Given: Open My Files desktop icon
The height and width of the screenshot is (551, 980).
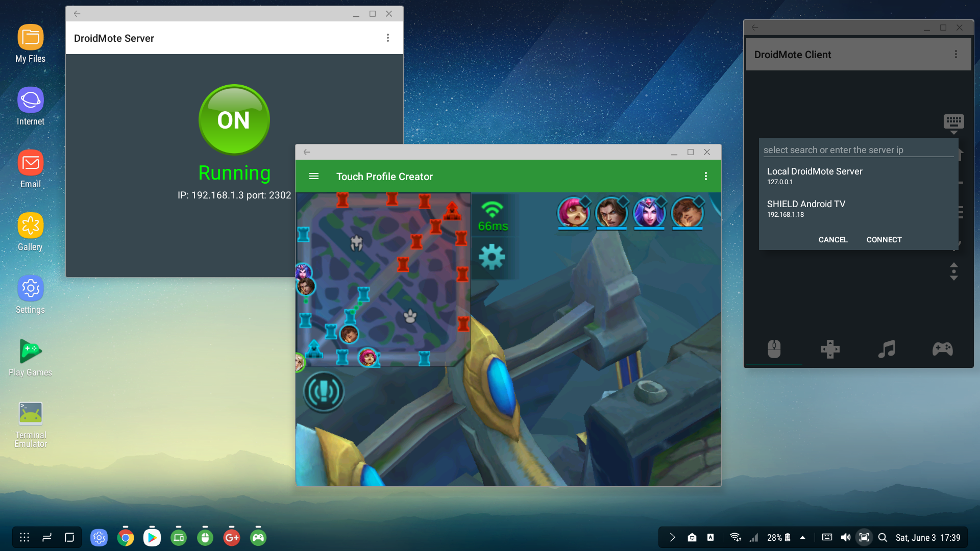Looking at the screenshot, I should point(30,44).
